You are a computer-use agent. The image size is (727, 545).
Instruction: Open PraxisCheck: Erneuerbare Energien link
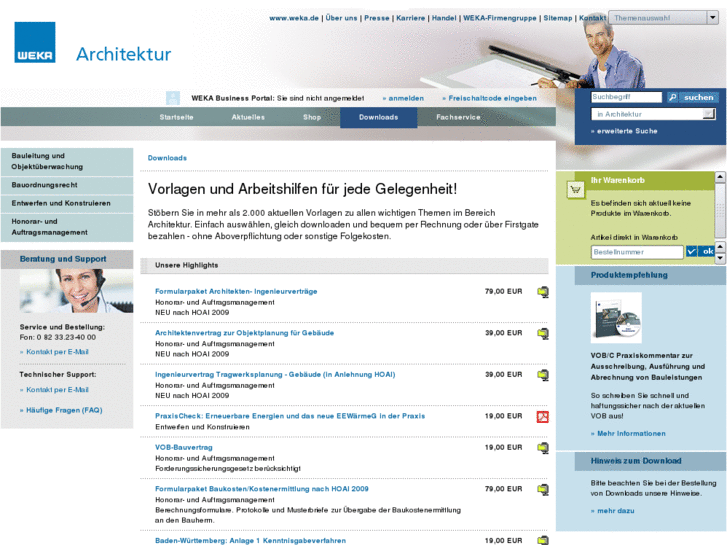290,416
